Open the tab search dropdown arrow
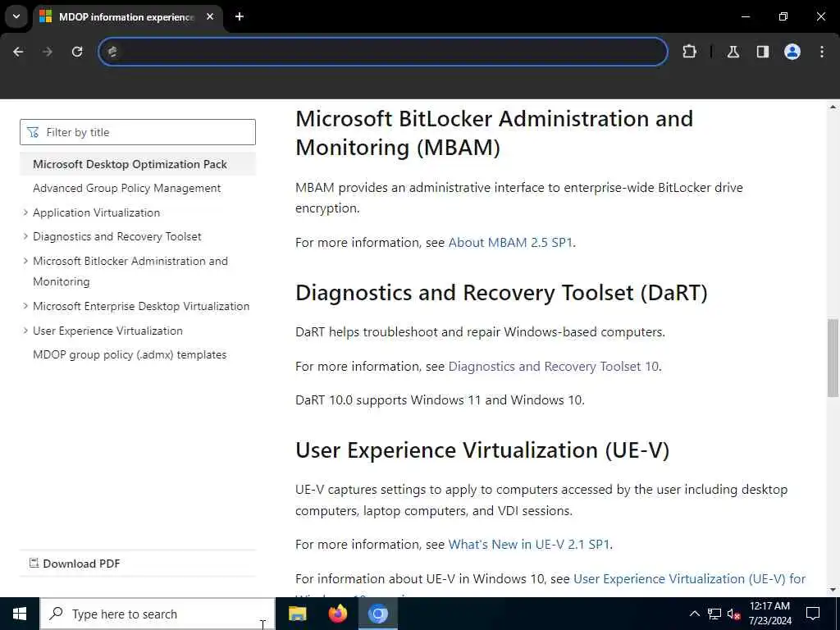Viewport: 840px width, 630px height. pos(16,16)
